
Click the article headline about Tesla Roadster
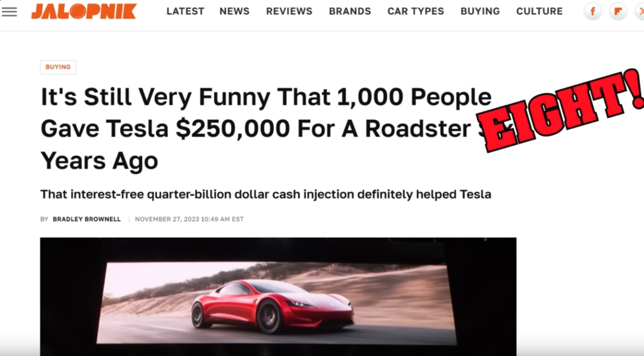click(267, 129)
